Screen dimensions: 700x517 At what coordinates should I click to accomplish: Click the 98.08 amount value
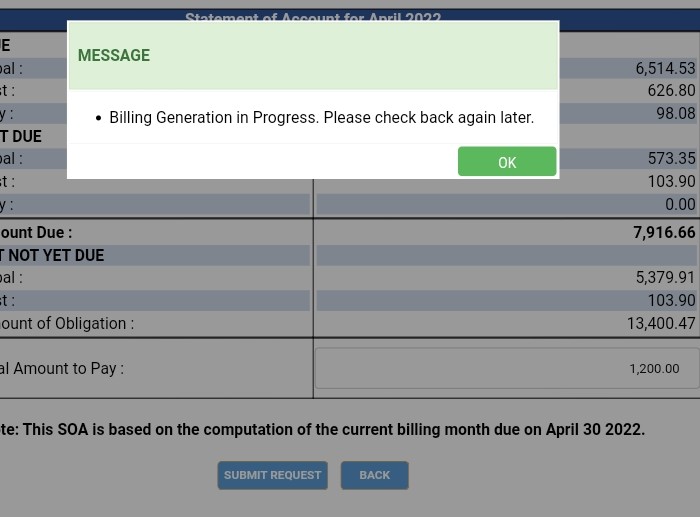(x=675, y=113)
